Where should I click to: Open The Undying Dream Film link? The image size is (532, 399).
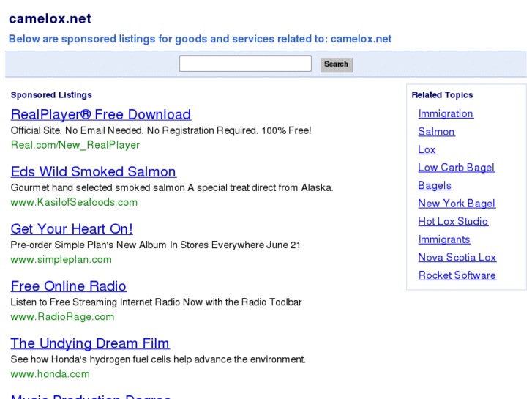pyautogui.click(x=89, y=343)
